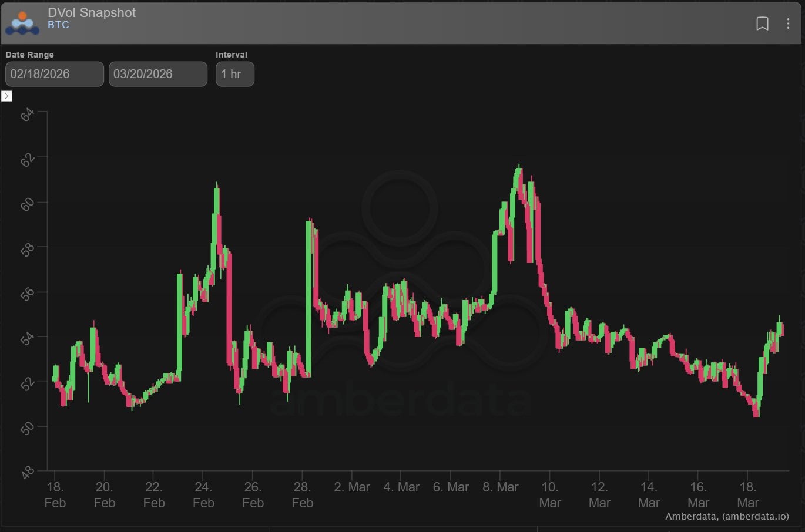Click the amberdata watermark in chart center
The image size is (805, 532).
click(x=401, y=399)
